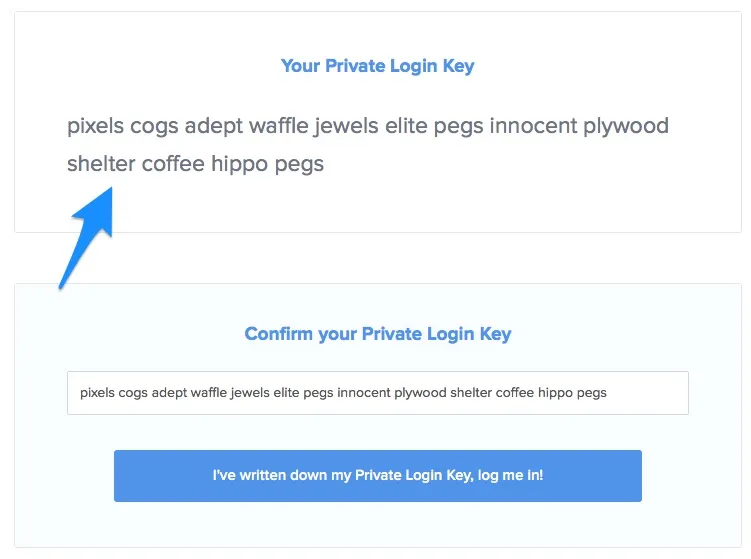Click the word "cogs" in the displayed key
Screen dimensions: 751x559
pyautogui.click(x=154, y=126)
